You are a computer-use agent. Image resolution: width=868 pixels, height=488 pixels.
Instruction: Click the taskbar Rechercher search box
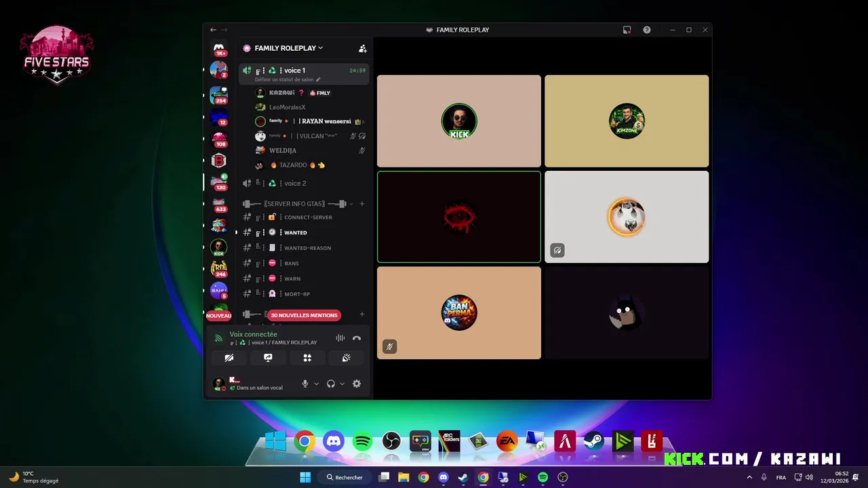click(346, 477)
